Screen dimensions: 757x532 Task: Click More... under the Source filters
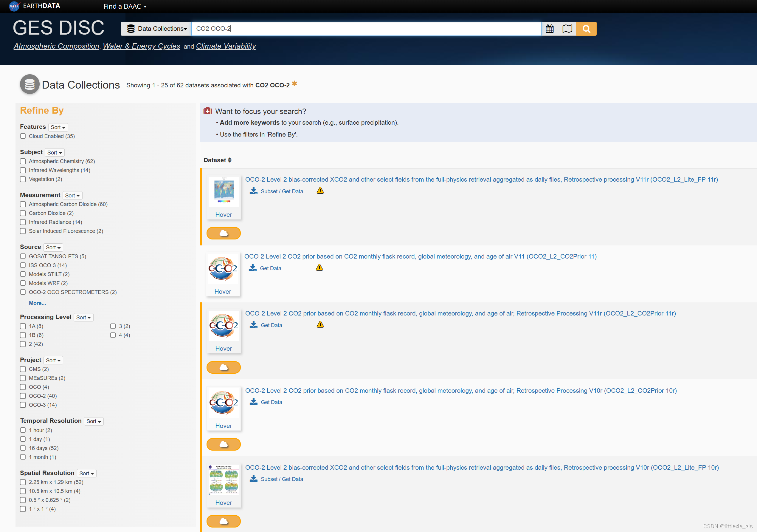(x=37, y=303)
